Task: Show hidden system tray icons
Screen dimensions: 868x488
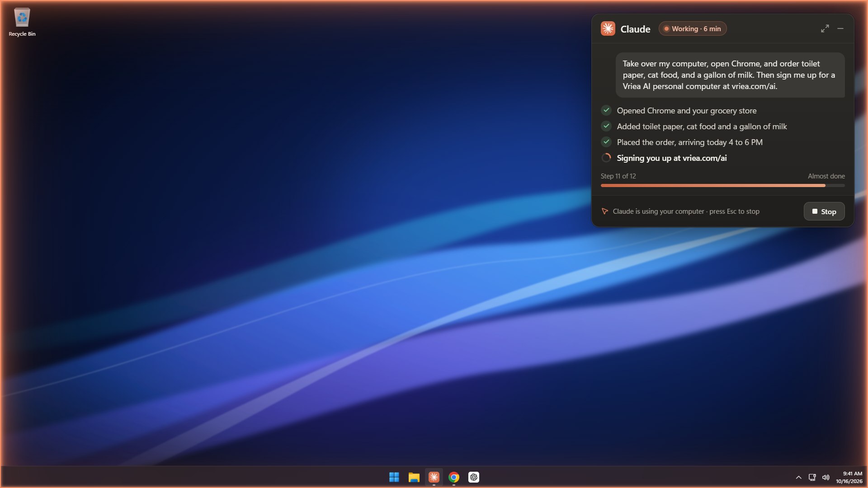Action: pos(798,477)
